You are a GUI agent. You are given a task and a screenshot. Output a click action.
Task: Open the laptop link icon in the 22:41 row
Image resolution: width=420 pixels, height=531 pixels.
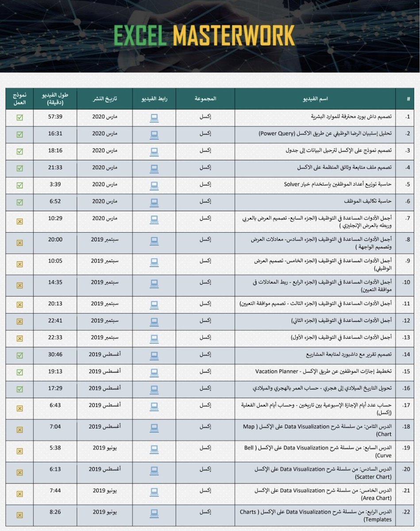(x=154, y=321)
